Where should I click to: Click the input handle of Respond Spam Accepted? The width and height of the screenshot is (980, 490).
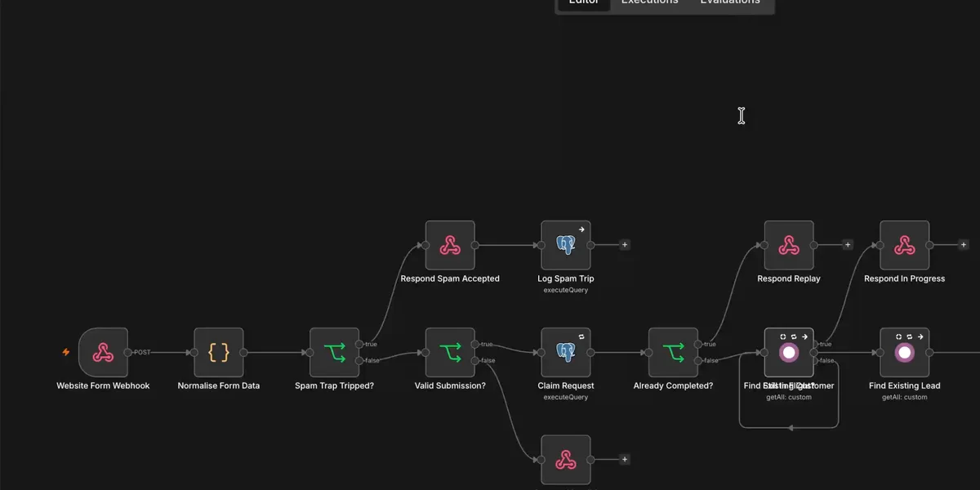(x=425, y=245)
